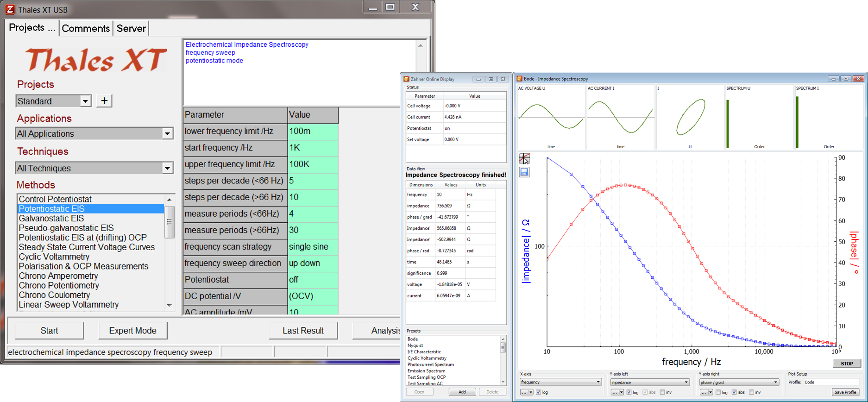Screen dimensions: 868x402
Task: Click the Potentiostat value off
Action: 313,280
